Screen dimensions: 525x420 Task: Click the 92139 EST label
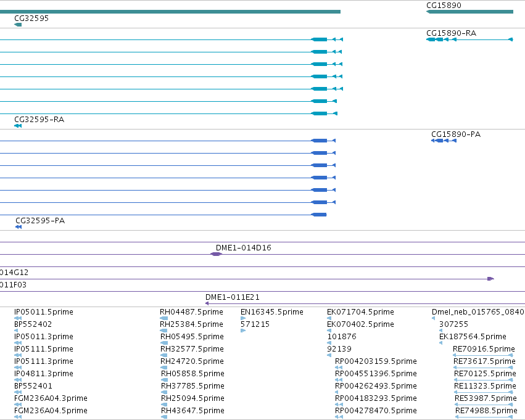[339, 349]
